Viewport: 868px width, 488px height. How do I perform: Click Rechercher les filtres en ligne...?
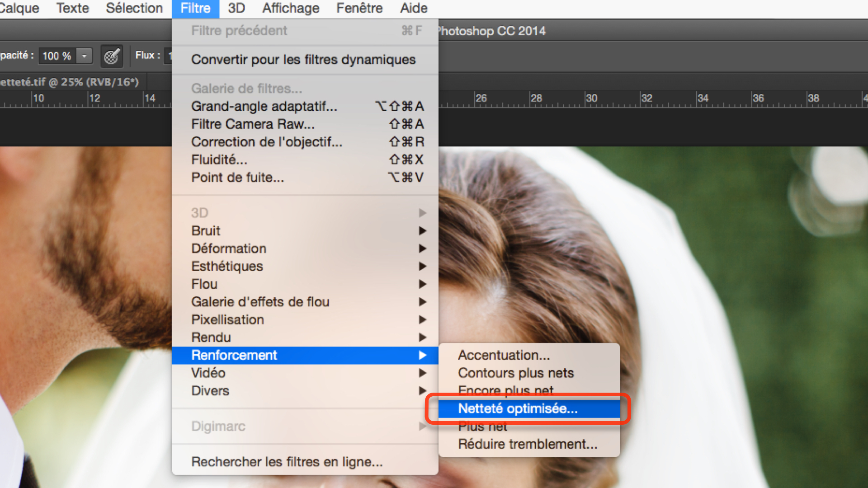point(287,462)
